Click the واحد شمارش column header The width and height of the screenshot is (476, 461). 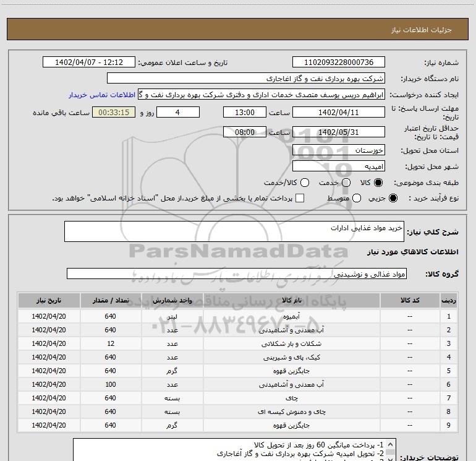pos(172,301)
